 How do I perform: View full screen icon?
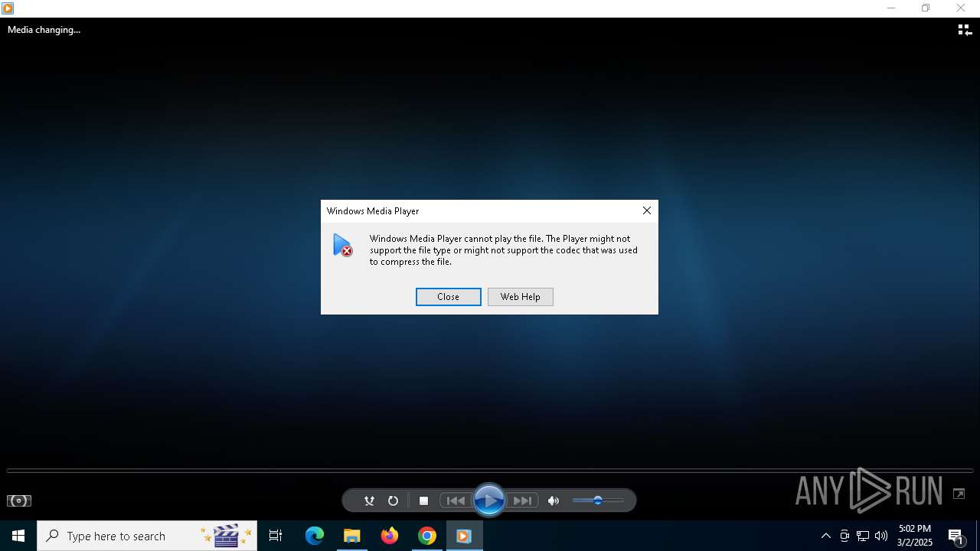coord(959,494)
